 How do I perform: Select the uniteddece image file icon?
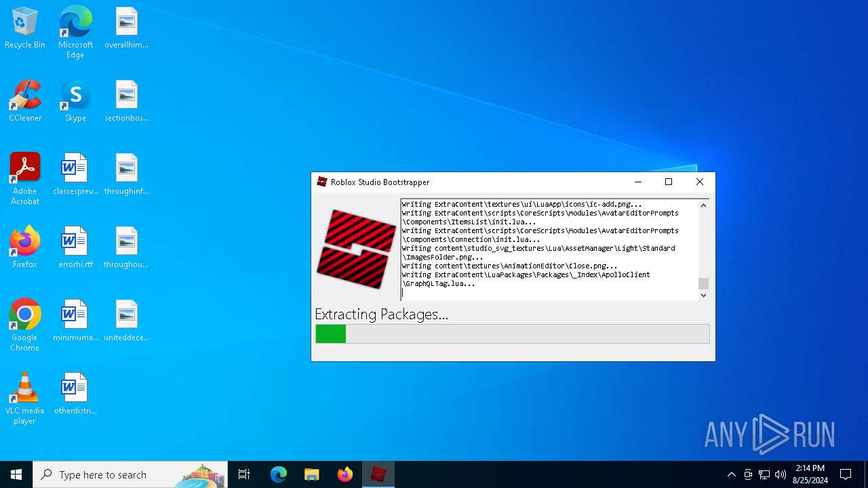(126, 320)
